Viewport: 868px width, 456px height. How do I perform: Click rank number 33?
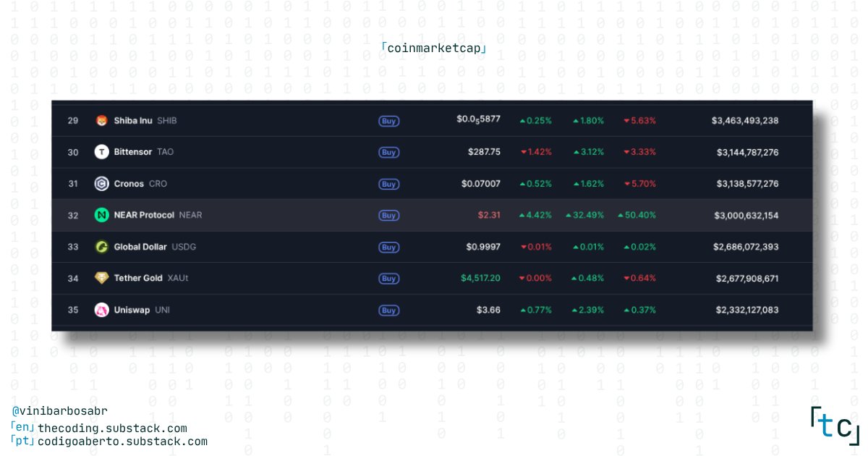tap(73, 247)
